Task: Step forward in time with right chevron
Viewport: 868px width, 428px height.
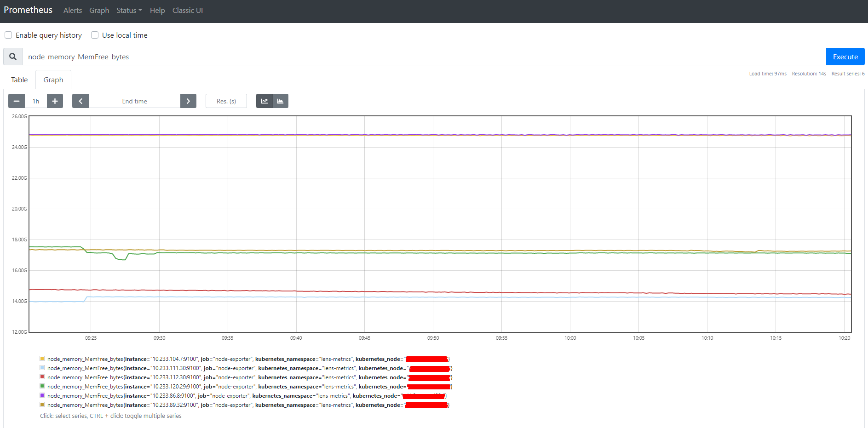Action: (188, 101)
